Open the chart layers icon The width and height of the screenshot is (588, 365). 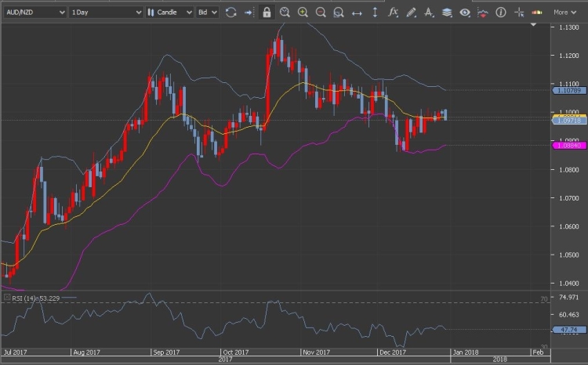(447, 13)
